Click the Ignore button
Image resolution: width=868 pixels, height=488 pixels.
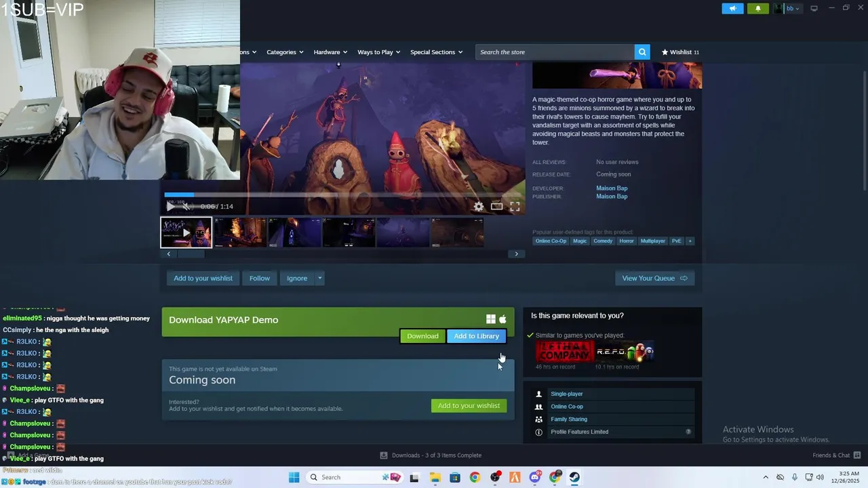(297, 279)
